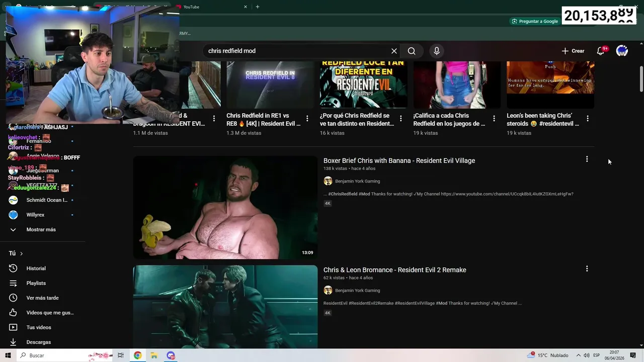Open 'Chris Redfield in RE1 vs RE8' short
Viewport: 644px width, 362px height.
tap(263, 119)
